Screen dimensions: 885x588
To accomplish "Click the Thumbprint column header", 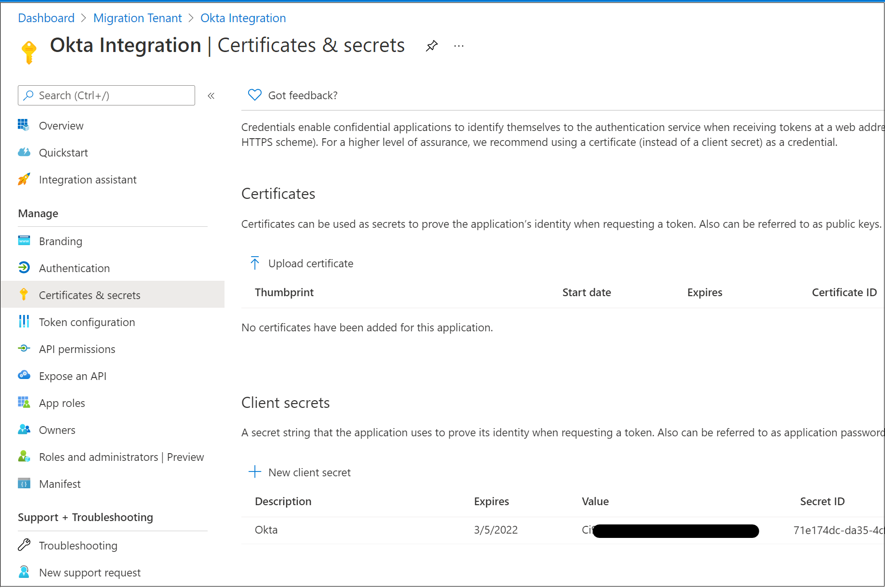I will point(284,292).
